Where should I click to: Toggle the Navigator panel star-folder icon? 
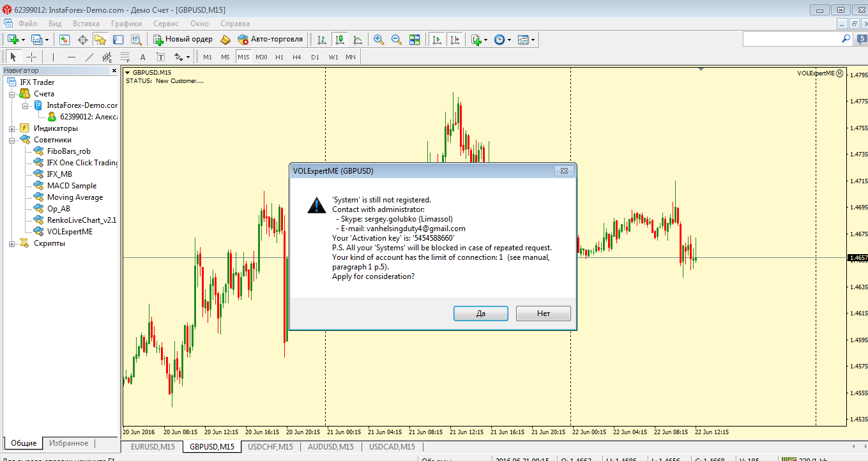(100, 40)
